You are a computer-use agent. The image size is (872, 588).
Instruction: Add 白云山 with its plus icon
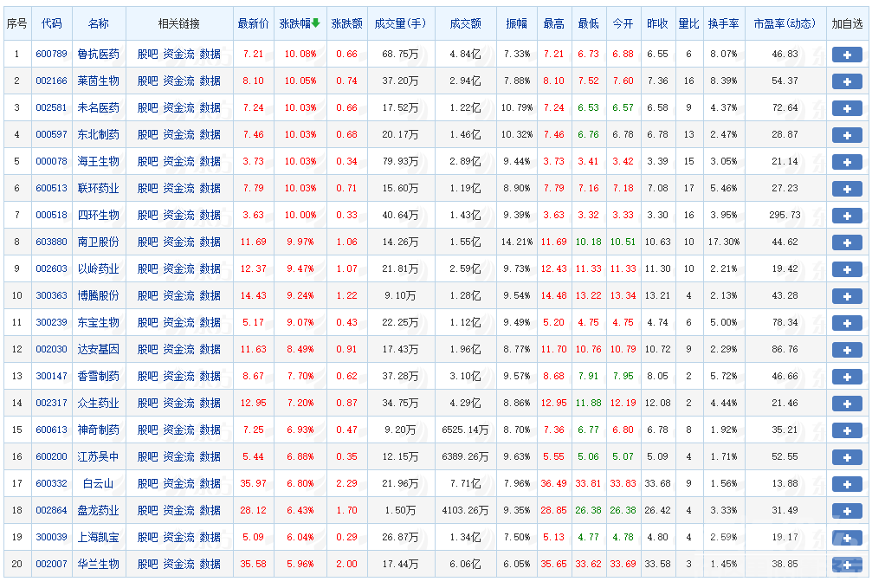(x=846, y=483)
